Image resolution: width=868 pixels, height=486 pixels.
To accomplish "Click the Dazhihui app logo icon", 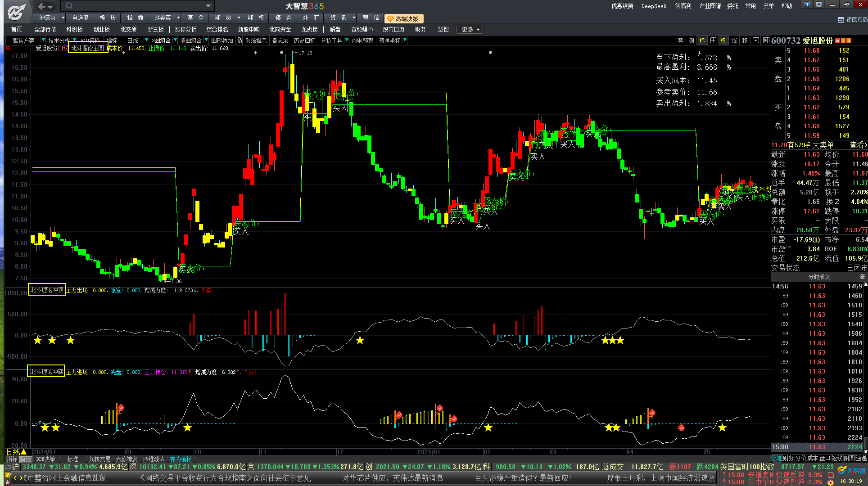I will (x=17, y=12).
